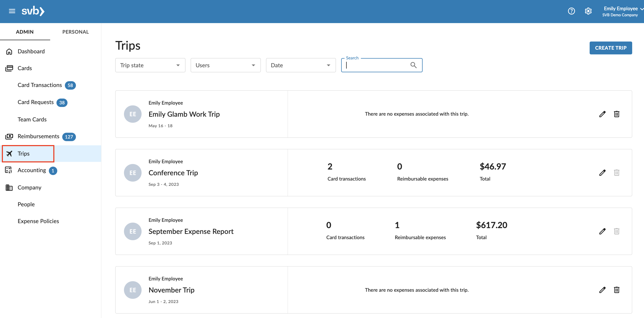The height and width of the screenshot is (318, 644).
Task: Click the EE avatar on Conference Trip
Action: click(x=133, y=173)
